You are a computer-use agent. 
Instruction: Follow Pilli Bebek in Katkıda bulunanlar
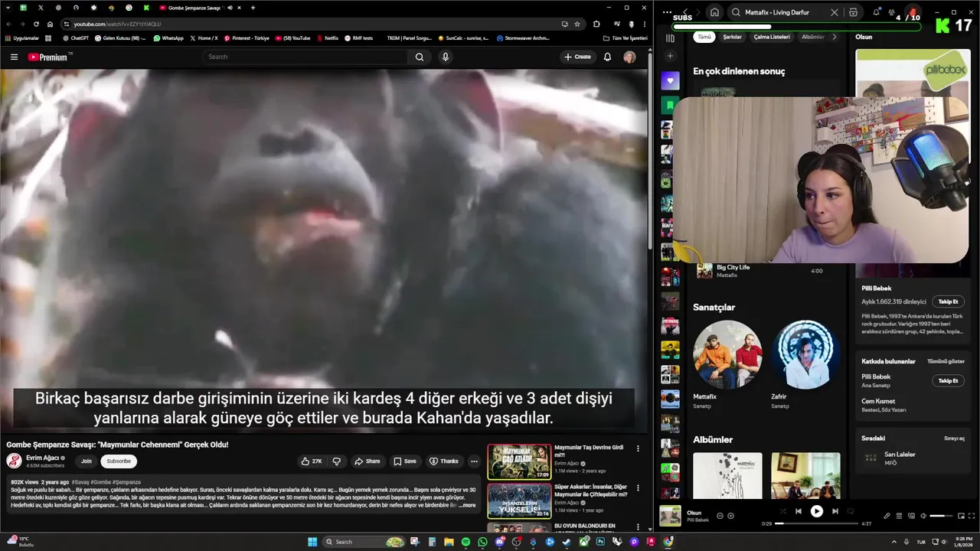pos(948,380)
